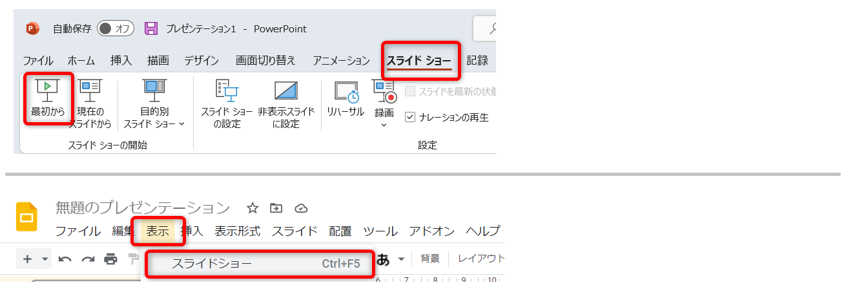Check スライドを最新の状態 checkbox

coord(409,91)
